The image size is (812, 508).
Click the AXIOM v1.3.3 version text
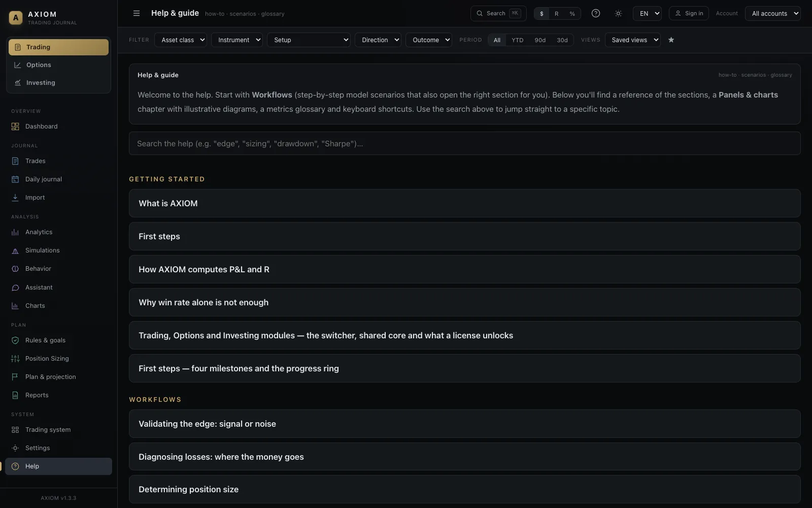tap(58, 498)
